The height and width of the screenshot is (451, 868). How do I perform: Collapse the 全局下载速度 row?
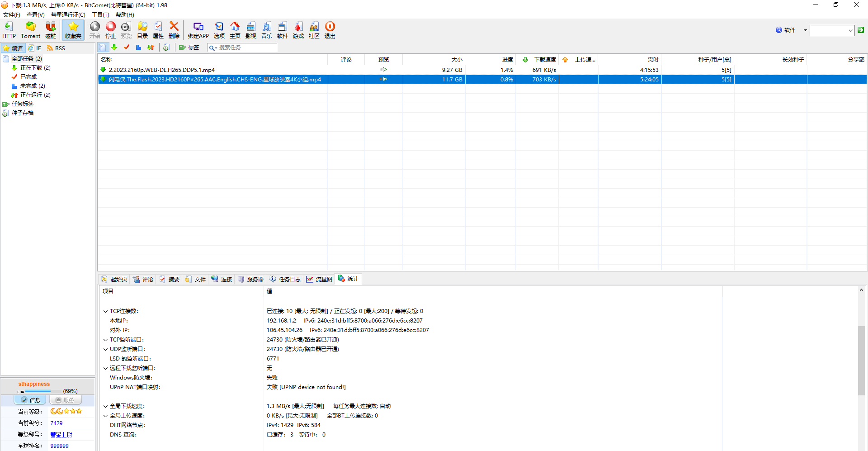(105, 406)
